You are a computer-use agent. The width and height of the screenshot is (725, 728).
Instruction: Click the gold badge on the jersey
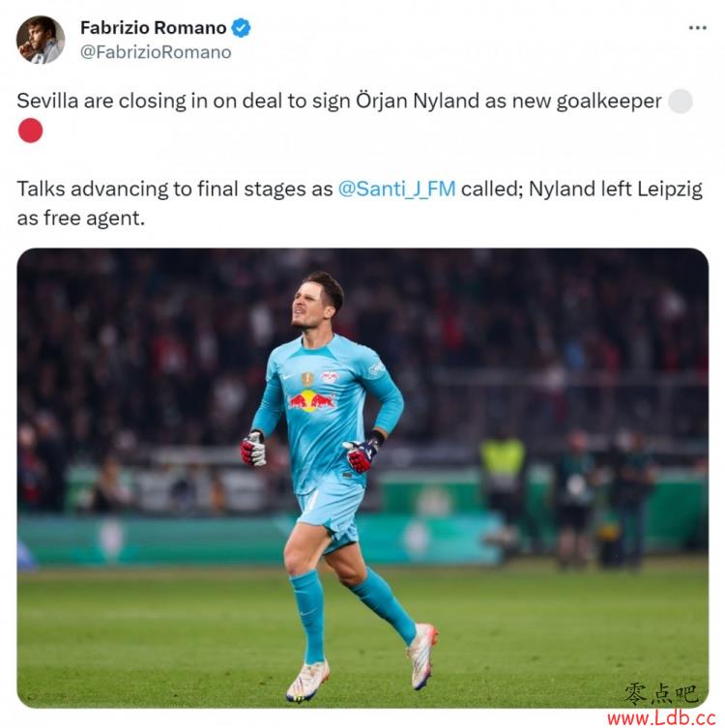tap(307, 379)
